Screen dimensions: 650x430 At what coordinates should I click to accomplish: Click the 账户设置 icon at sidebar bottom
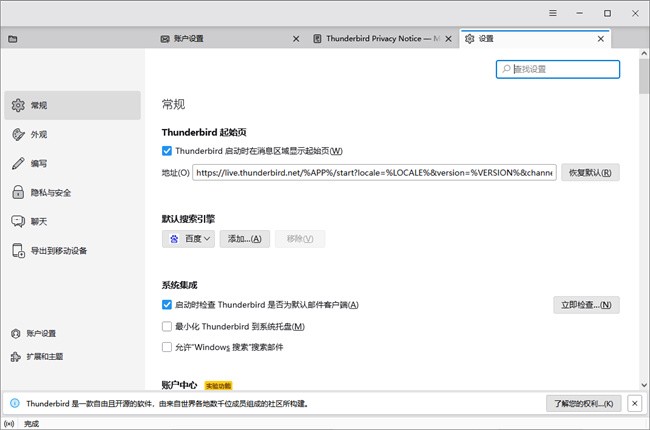coord(15,333)
